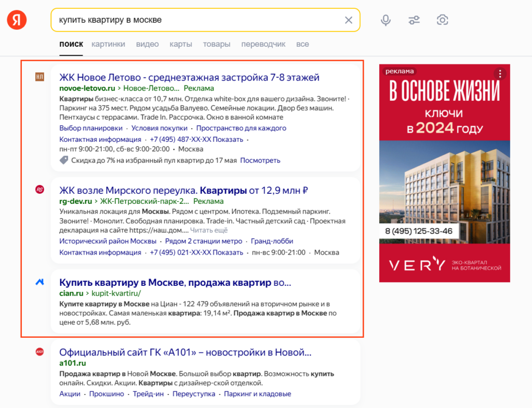Click the Cian blue favicon
Viewport: 532px width, 408px height.
click(x=39, y=282)
